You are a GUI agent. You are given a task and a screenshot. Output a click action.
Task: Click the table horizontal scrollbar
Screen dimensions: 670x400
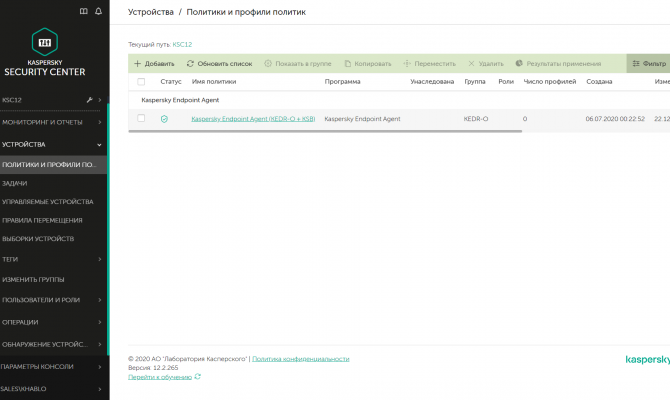pos(325,131)
